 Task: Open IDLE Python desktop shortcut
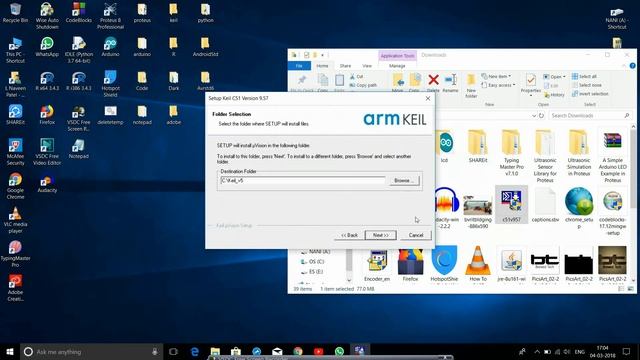tap(78, 50)
